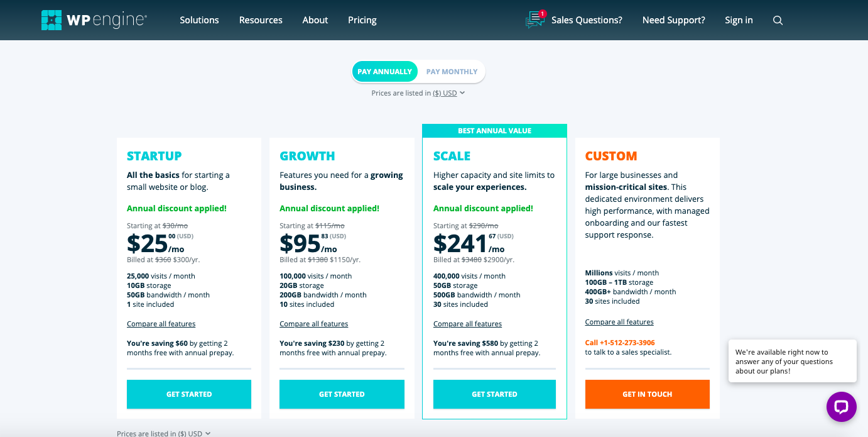Open Compare all features under Growth

tap(313, 323)
